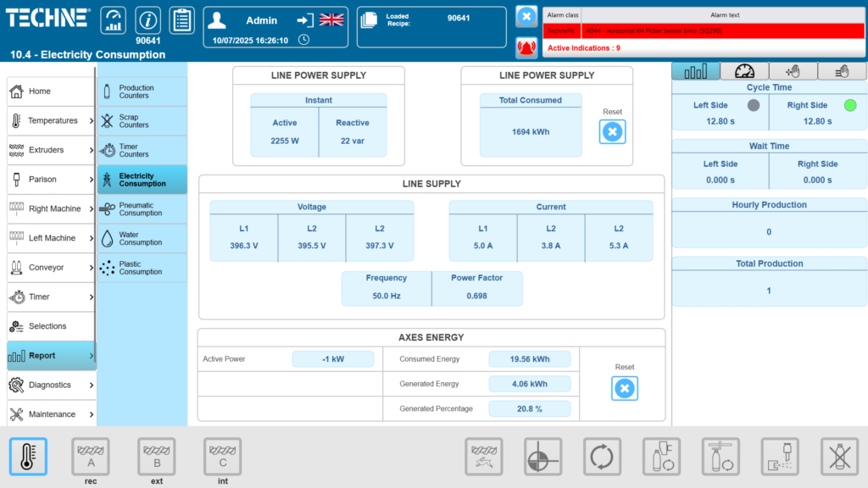
Task: Switch to the hand with plus arrows tab
Action: [793, 71]
